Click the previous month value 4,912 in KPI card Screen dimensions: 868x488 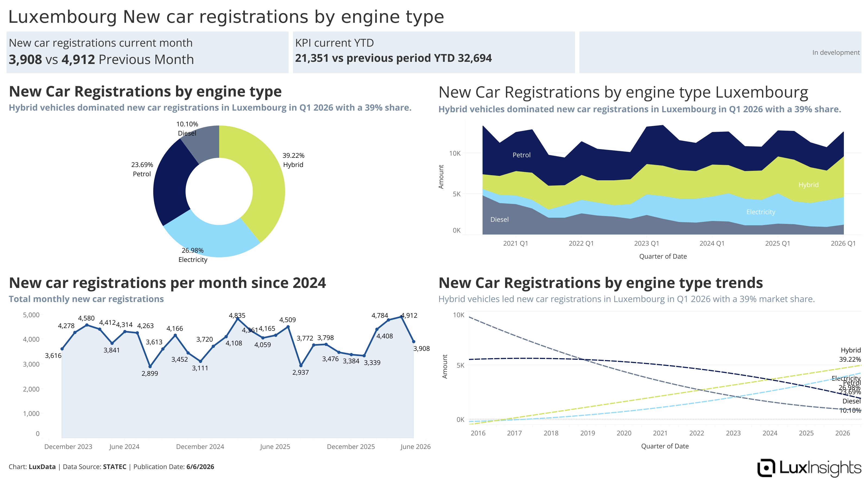78,60
